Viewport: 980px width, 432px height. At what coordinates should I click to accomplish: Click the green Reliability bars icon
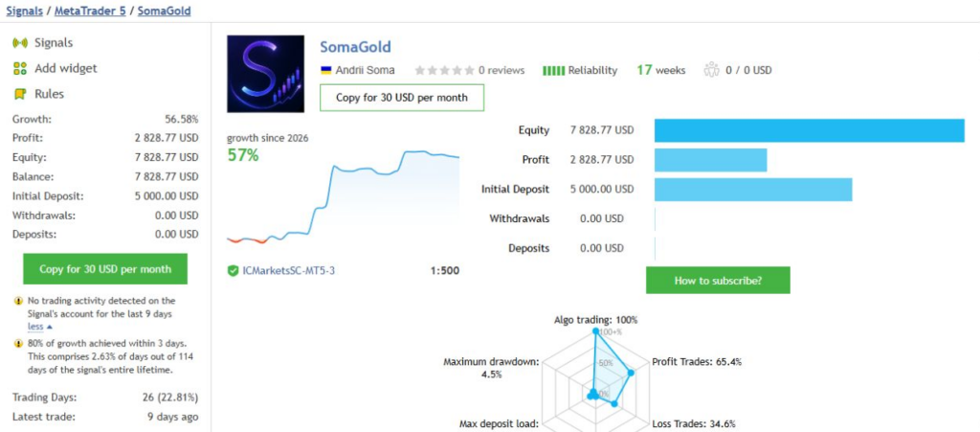pos(554,71)
